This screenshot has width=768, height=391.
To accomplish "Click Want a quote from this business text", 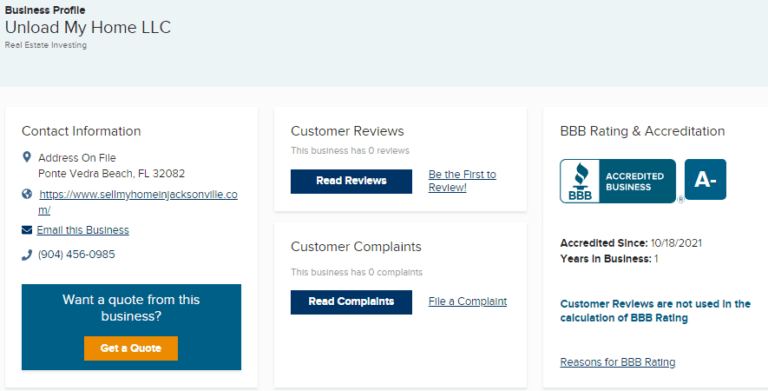I will pyautogui.click(x=131, y=308).
